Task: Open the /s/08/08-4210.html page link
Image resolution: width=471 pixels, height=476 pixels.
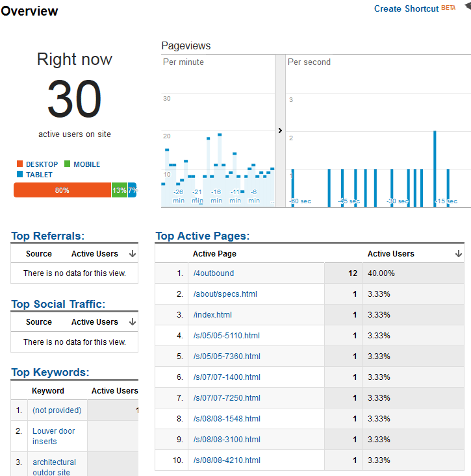Action: (227, 460)
